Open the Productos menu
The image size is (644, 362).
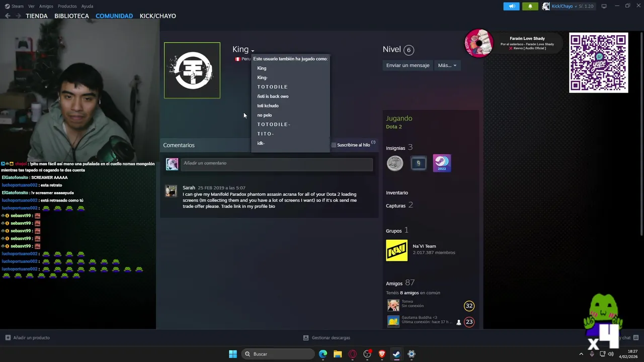(x=67, y=6)
